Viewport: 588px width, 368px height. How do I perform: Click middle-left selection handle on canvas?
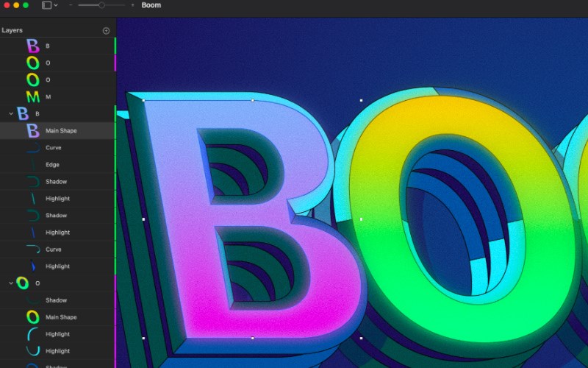click(x=143, y=219)
